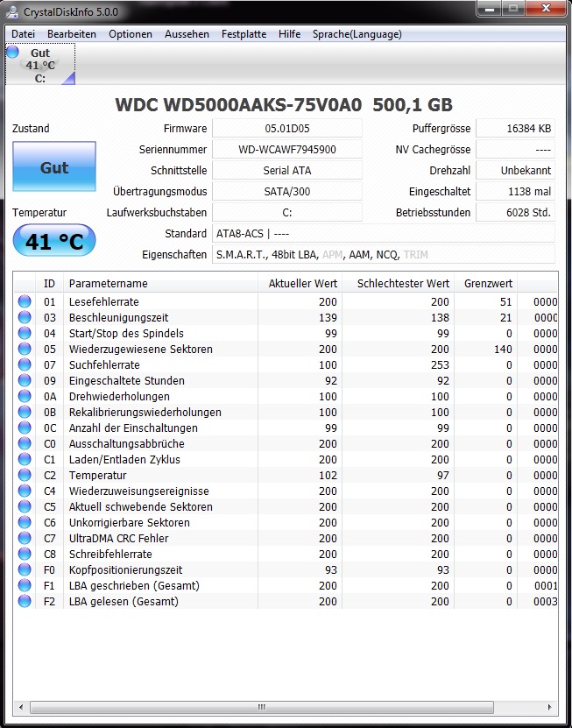Viewport: 572px width, 728px height.
Task: Close the CrystalDiskInfo window
Action: point(546,9)
